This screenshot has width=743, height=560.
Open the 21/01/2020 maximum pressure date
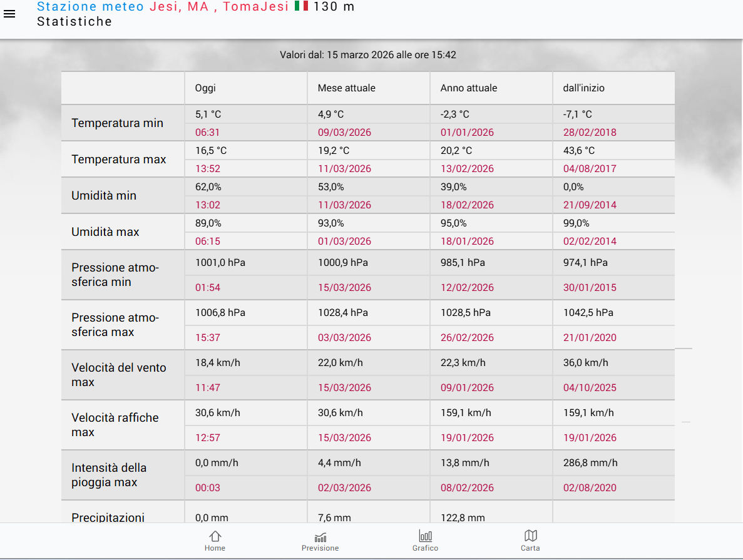click(x=589, y=337)
